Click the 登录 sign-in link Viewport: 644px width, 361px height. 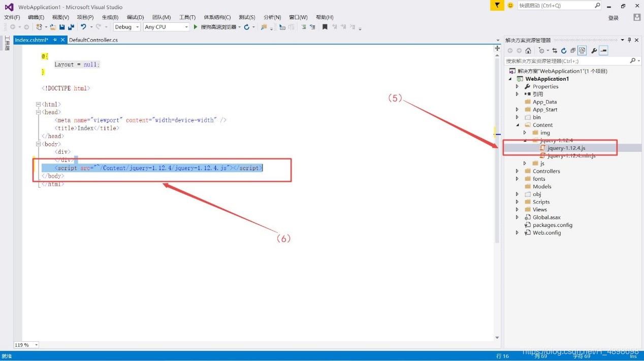coord(614,18)
